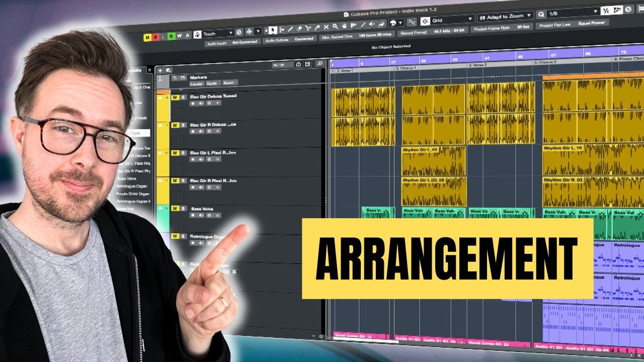Select the Comp hand tool
644x362 pixels.
(x=344, y=26)
